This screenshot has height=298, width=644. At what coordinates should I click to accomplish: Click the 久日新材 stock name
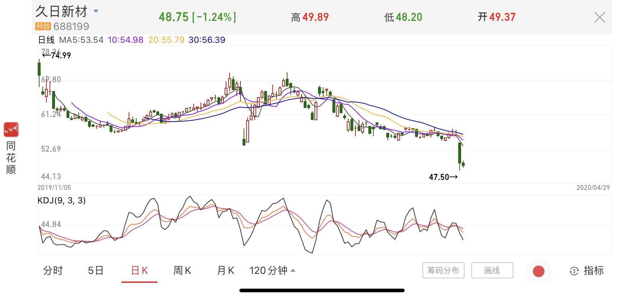click(x=61, y=12)
